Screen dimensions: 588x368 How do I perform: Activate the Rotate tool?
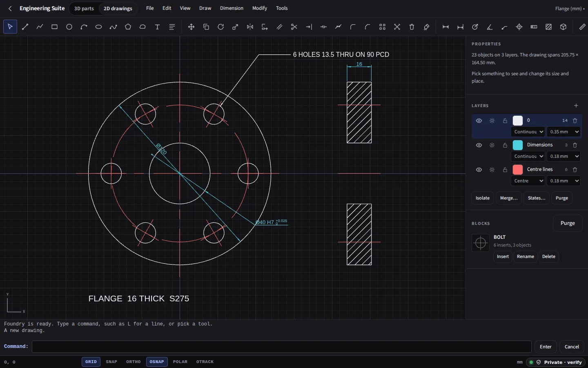(220, 27)
